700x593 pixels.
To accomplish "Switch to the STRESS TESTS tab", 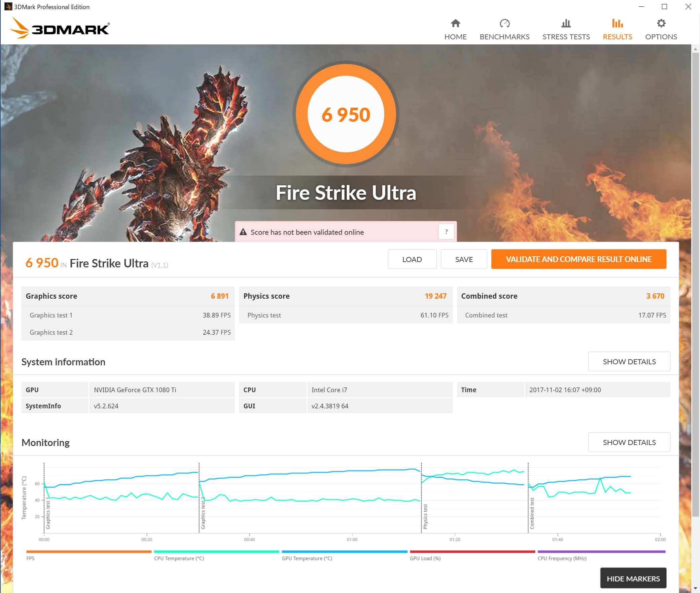I will [566, 37].
